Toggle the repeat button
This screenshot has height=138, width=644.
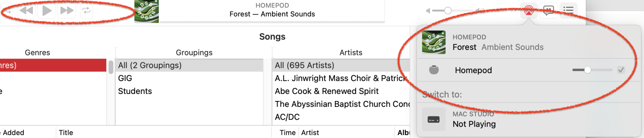(x=86, y=11)
